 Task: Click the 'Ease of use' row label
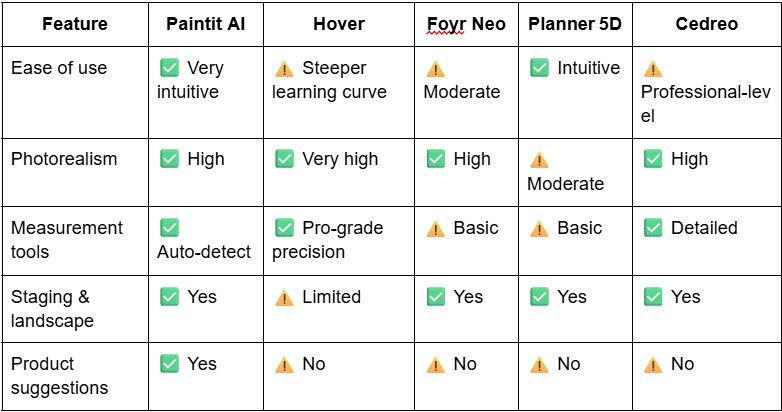59,68
